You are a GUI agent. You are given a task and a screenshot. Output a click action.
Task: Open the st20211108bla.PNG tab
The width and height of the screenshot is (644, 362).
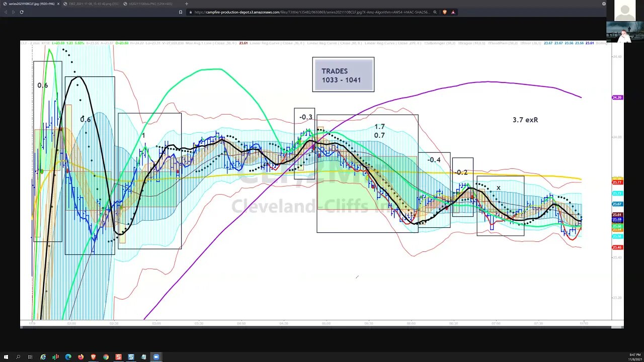(x=151, y=4)
